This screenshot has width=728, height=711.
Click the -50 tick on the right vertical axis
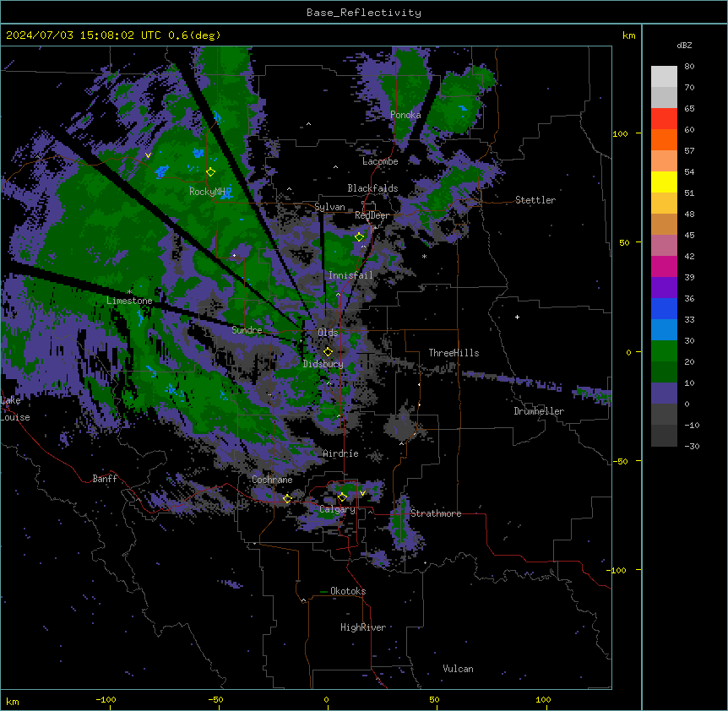[622, 461]
